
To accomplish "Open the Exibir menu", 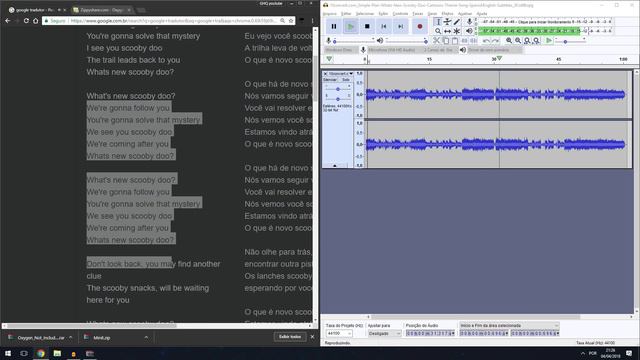I will (x=383, y=13).
